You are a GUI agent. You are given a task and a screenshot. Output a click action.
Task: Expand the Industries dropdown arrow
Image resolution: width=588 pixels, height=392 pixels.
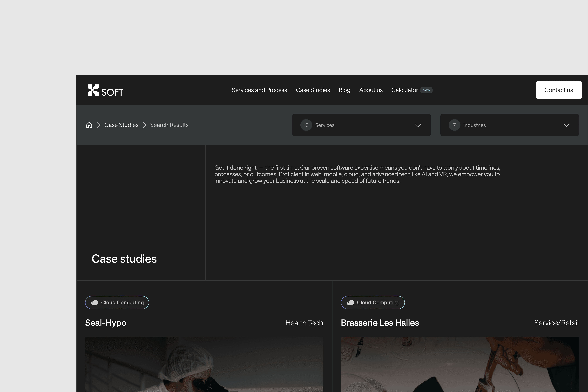[x=566, y=125]
